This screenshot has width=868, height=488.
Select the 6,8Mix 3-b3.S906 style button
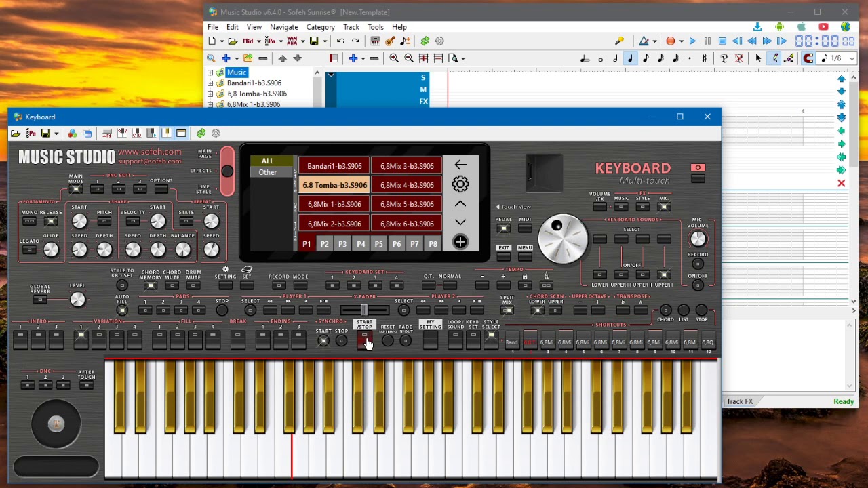pos(407,166)
